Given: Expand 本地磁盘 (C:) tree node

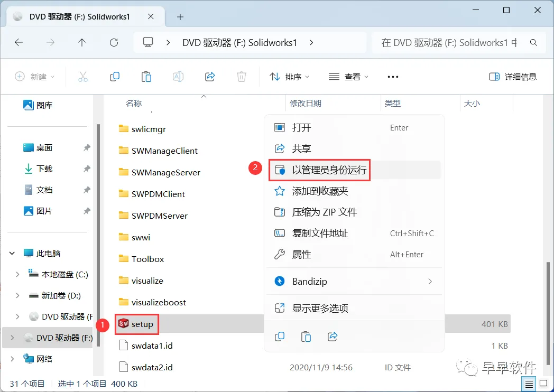Looking at the screenshot, I should click(17, 274).
